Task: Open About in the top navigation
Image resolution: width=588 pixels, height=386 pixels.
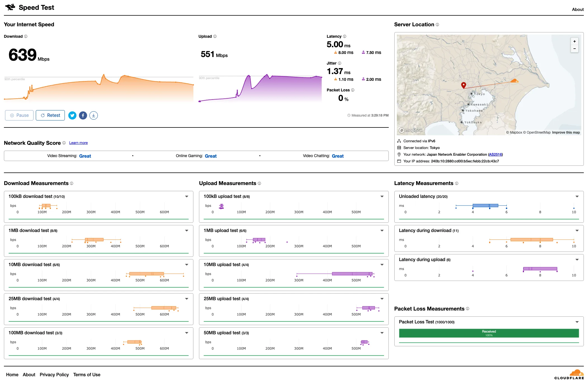Action: [577, 9]
